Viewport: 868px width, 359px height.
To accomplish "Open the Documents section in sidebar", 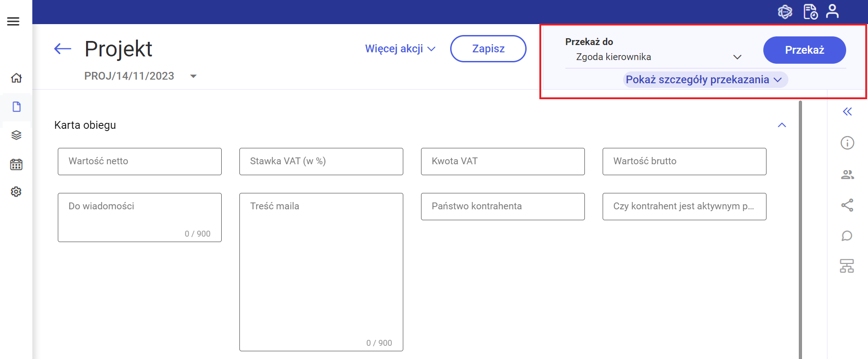I will tap(16, 107).
